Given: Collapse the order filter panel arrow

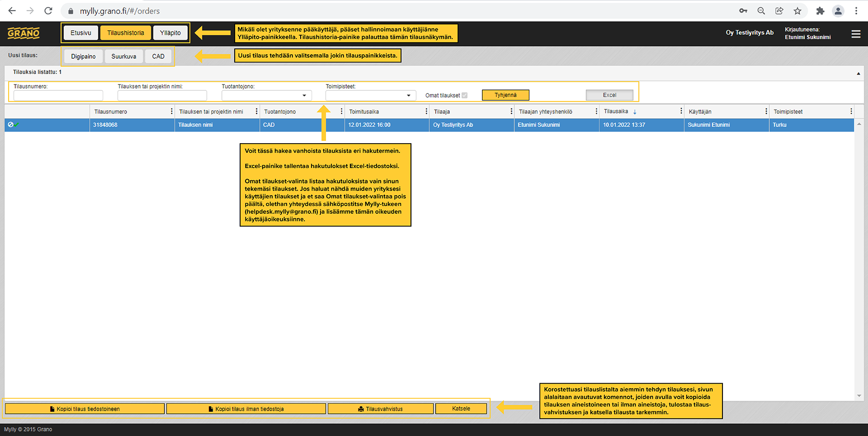Looking at the screenshot, I should pyautogui.click(x=858, y=74).
